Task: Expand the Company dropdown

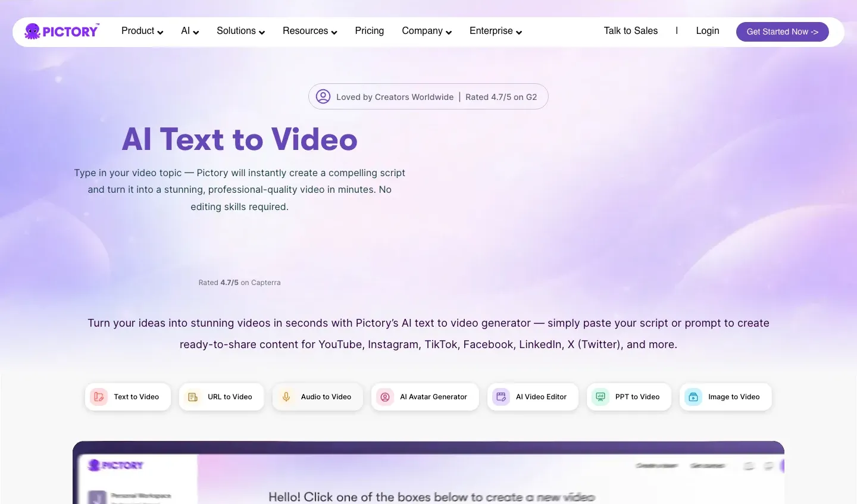Action: point(427,31)
